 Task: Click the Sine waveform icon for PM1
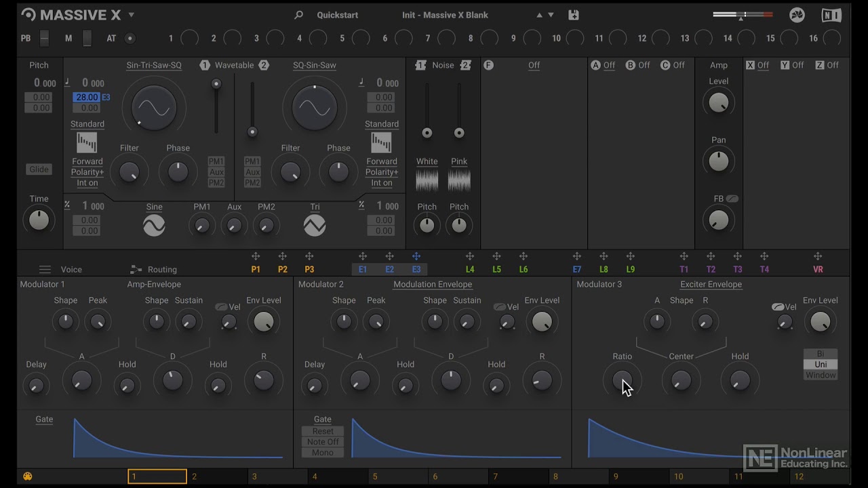pos(154,225)
